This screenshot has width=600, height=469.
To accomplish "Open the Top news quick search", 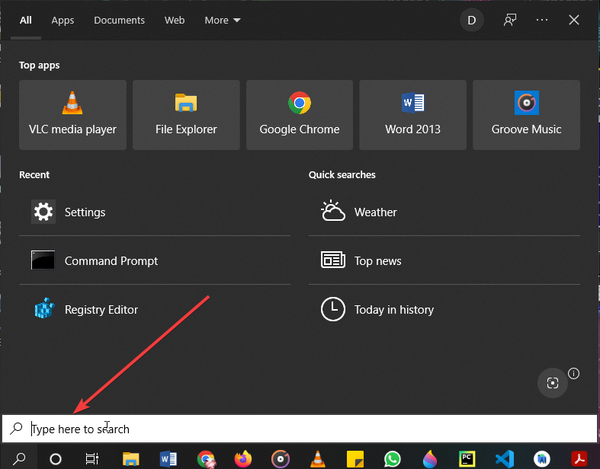I will (377, 261).
